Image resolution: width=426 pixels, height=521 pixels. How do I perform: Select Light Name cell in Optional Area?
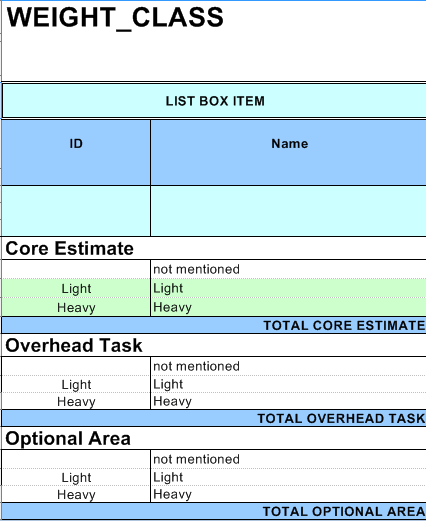289,477
